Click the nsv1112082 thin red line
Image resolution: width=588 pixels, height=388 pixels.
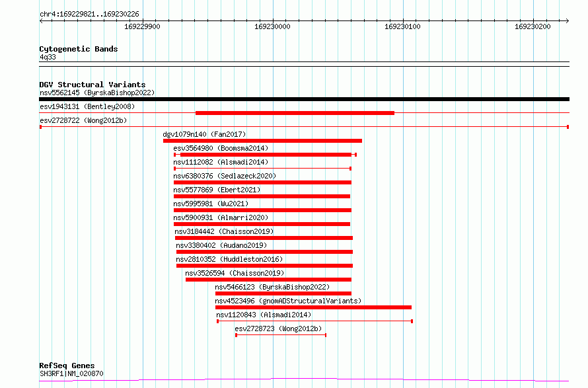pos(262,169)
